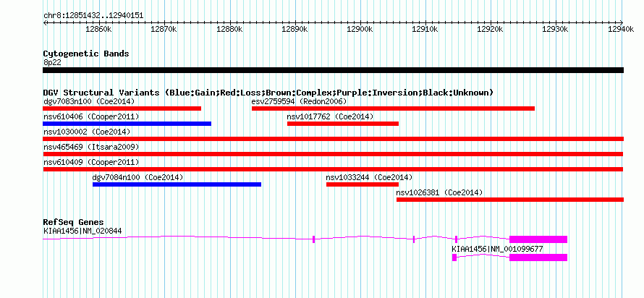Click the 12940k ruler tick label

[621, 30]
